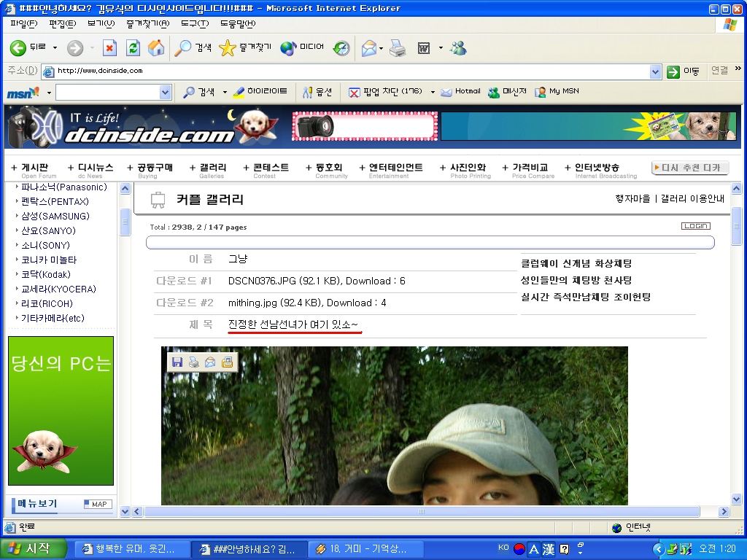Open the MSN search box dropdown arrow

point(165,92)
